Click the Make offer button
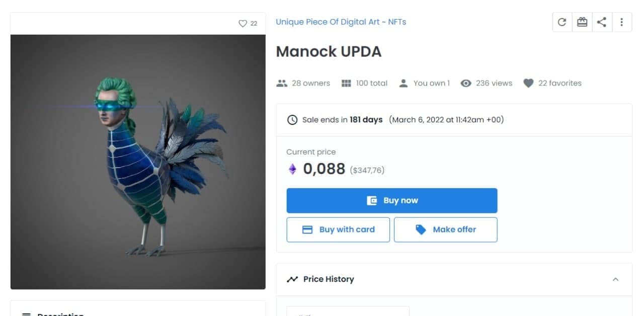This screenshot has width=644, height=316. 445,229
